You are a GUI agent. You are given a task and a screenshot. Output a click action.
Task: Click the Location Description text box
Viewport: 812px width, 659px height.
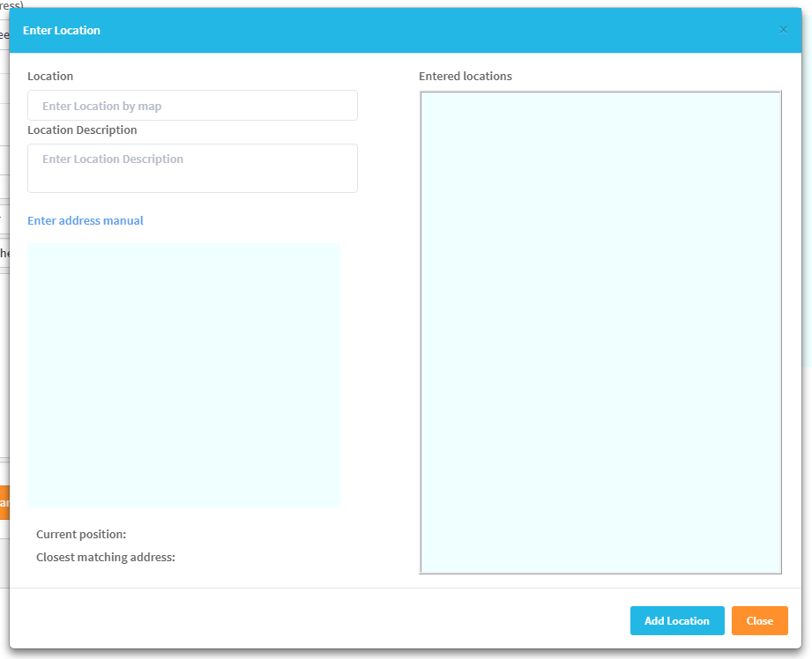(191, 167)
